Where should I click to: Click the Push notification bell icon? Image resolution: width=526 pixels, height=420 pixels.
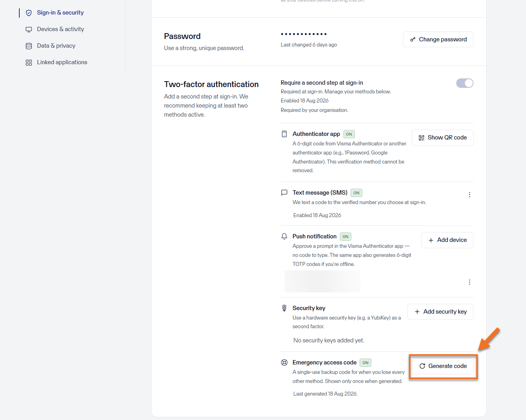284,236
